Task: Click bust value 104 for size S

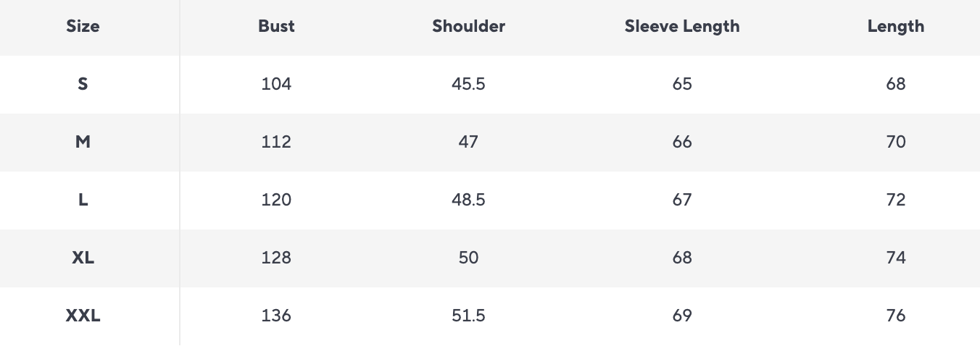Action: 276,84
